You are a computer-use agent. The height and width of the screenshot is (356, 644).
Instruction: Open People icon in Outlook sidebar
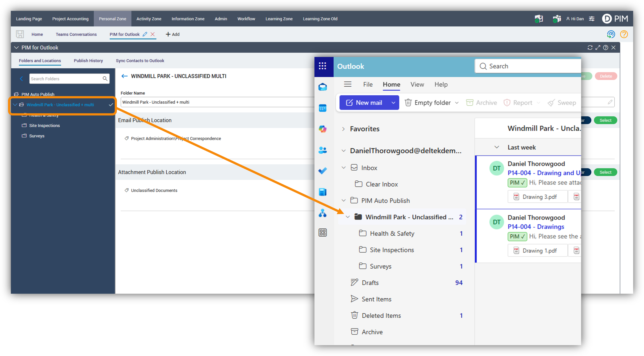coord(322,150)
